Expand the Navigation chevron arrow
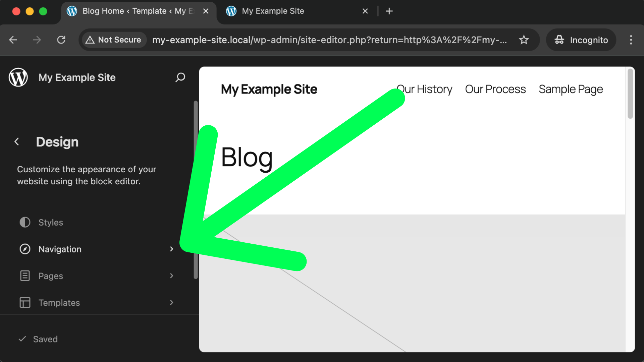644x362 pixels. [x=171, y=249]
